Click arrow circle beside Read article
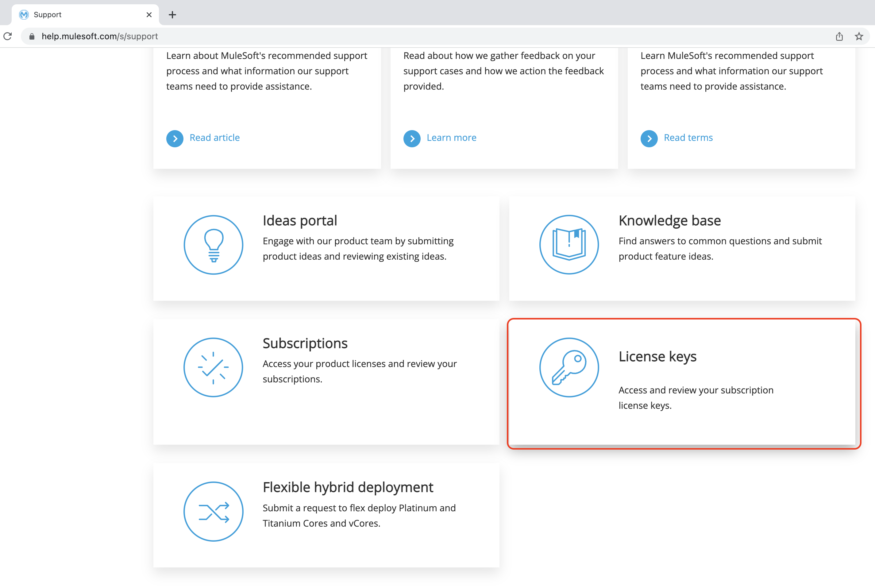This screenshot has width=875, height=588. 175,138
